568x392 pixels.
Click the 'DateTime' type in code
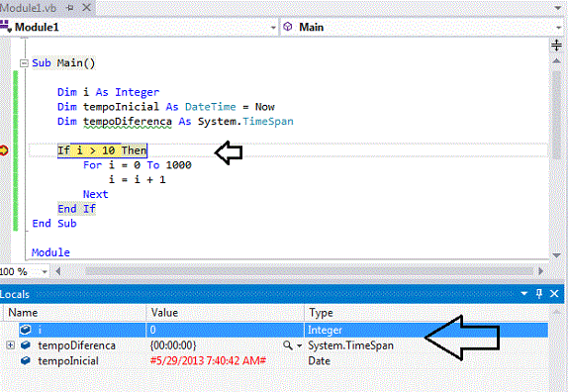click(211, 107)
